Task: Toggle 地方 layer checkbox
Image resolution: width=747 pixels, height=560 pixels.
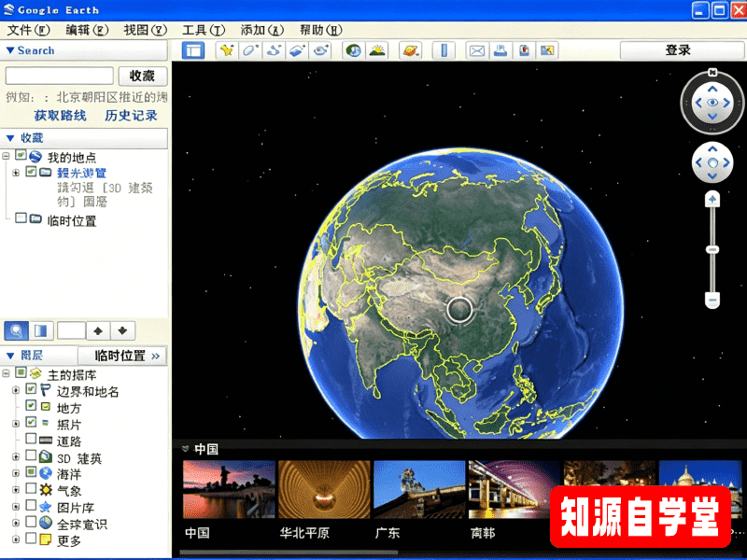Action: point(31,405)
